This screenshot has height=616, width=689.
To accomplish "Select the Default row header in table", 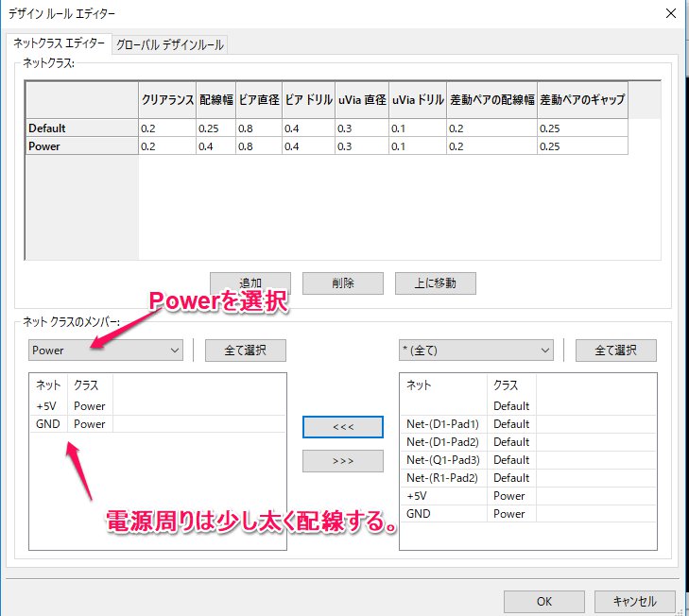I will 81,128.
